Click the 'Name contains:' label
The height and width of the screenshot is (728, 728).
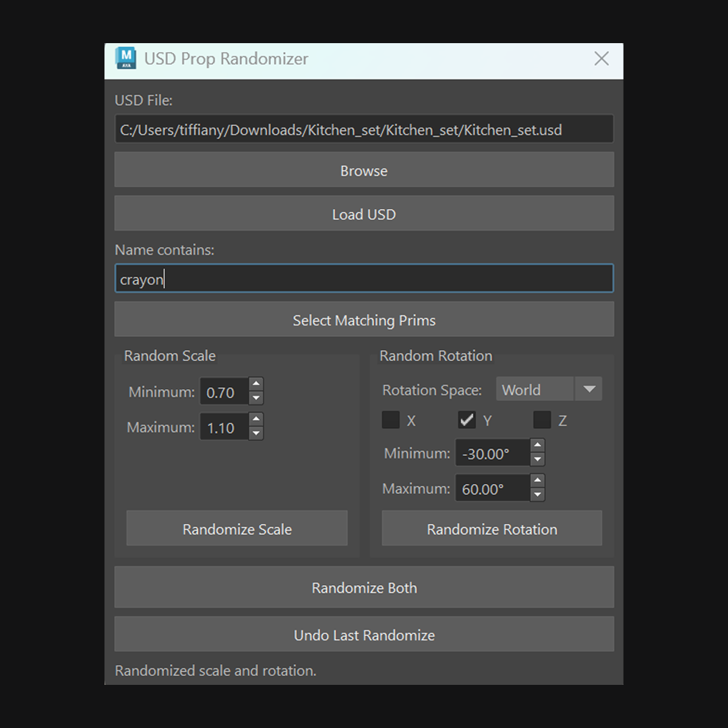pos(164,250)
